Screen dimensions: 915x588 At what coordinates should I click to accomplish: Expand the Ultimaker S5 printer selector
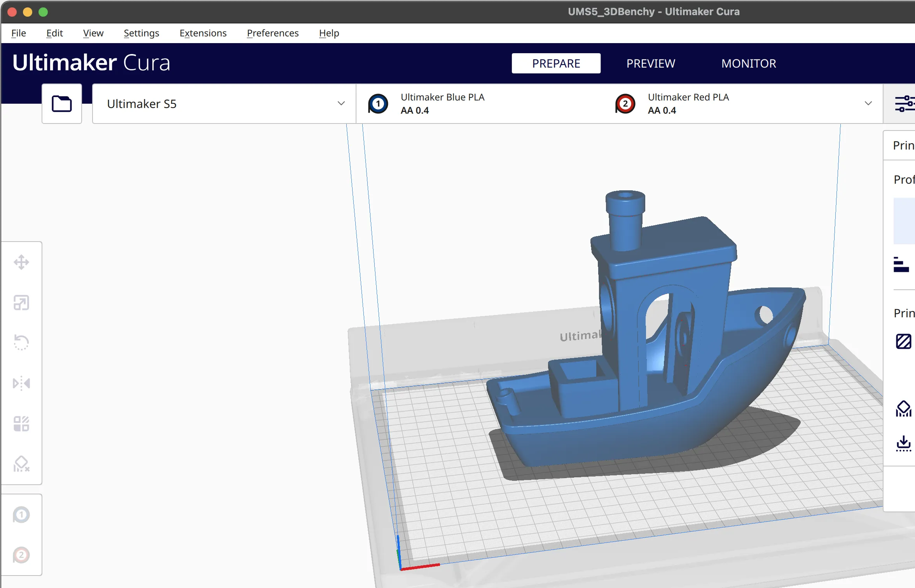[x=341, y=103]
